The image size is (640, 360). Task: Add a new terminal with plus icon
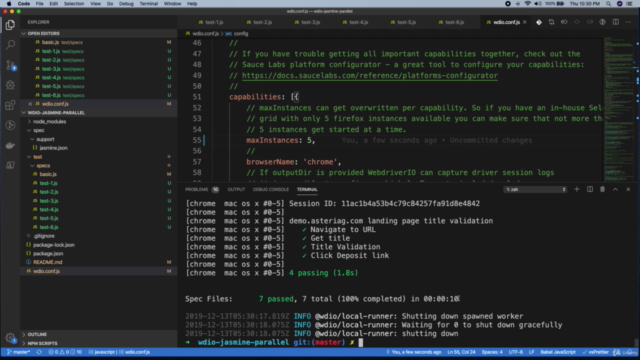tap(577, 189)
